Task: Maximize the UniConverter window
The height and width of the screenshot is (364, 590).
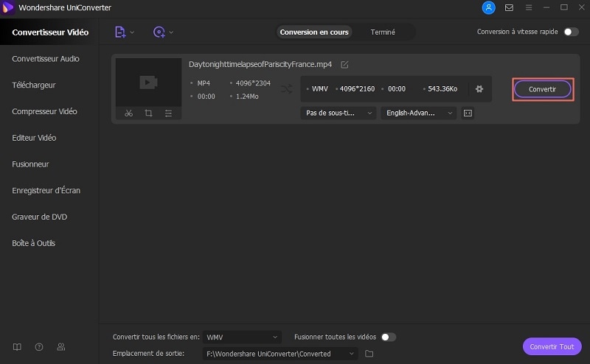Action: click(563, 7)
